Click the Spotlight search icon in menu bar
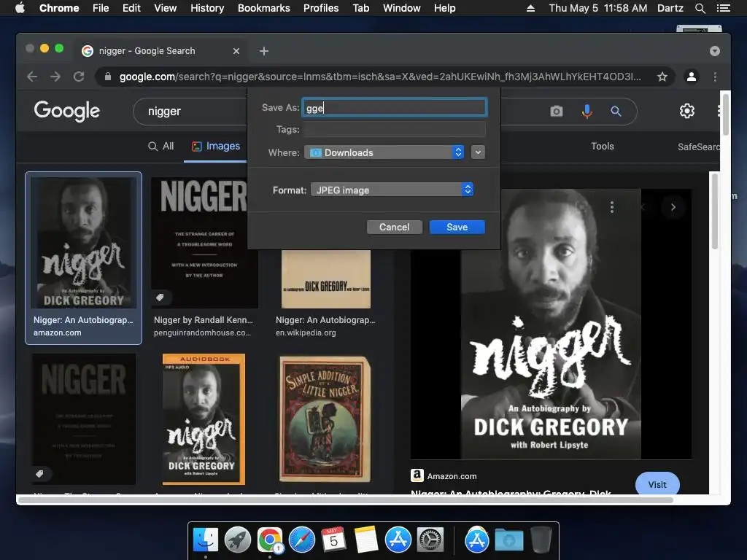The image size is (747, 560). tap(700, 8)
